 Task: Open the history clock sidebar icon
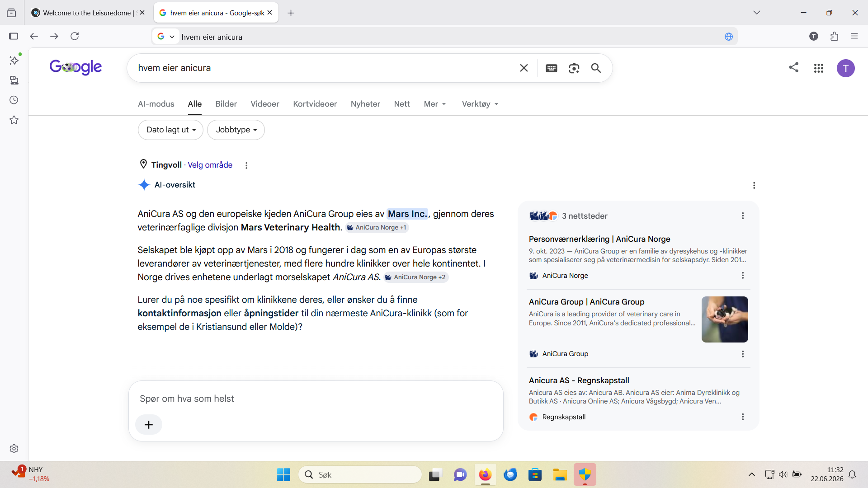pyautogui.click(x=14, y=100)
